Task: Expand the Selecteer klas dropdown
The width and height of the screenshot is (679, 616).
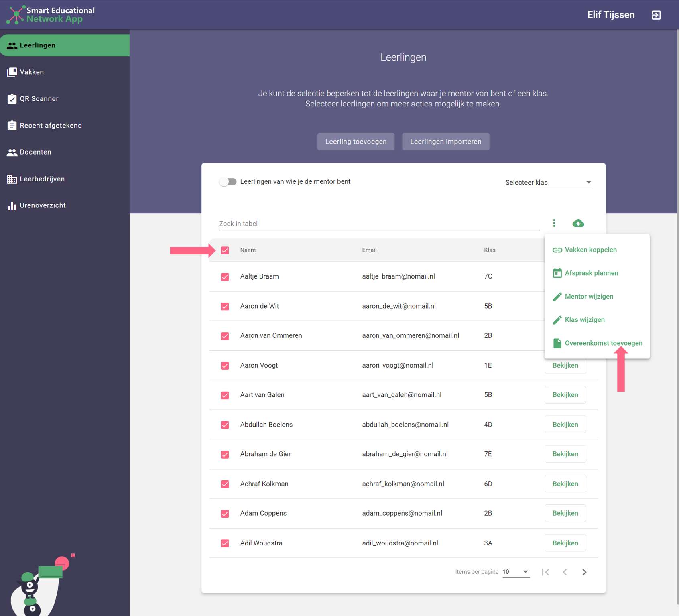Action: click(548, 183)
